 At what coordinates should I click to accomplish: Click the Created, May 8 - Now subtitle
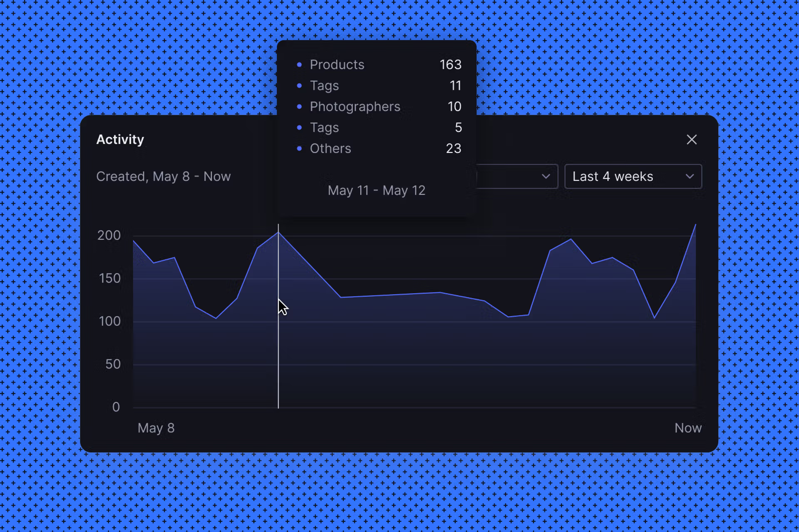[x=163, y=176]
